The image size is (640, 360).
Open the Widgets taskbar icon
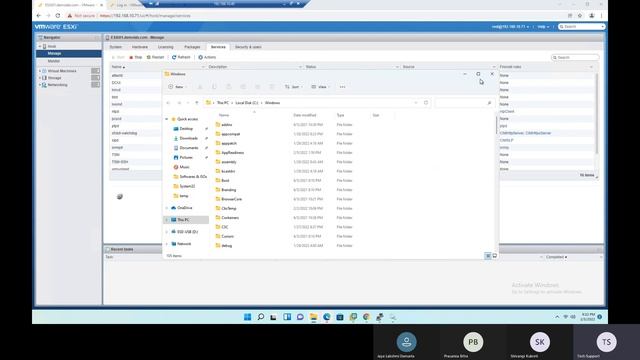[287, 317]
